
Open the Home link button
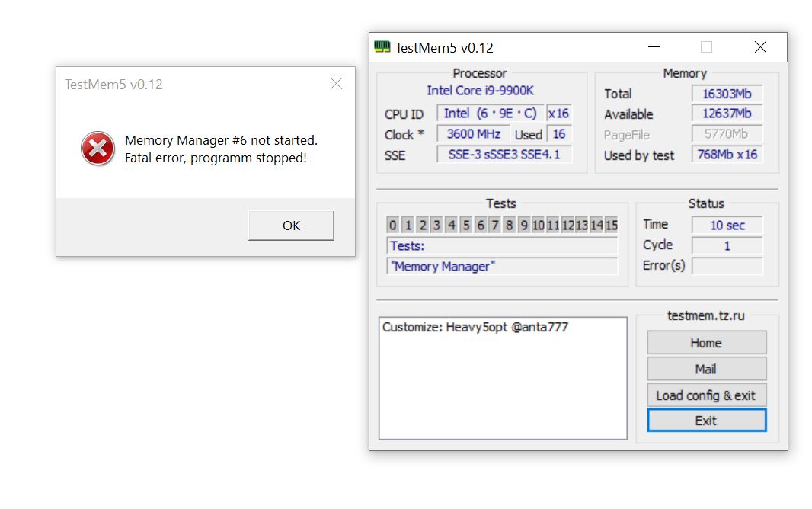click(706, 343)
